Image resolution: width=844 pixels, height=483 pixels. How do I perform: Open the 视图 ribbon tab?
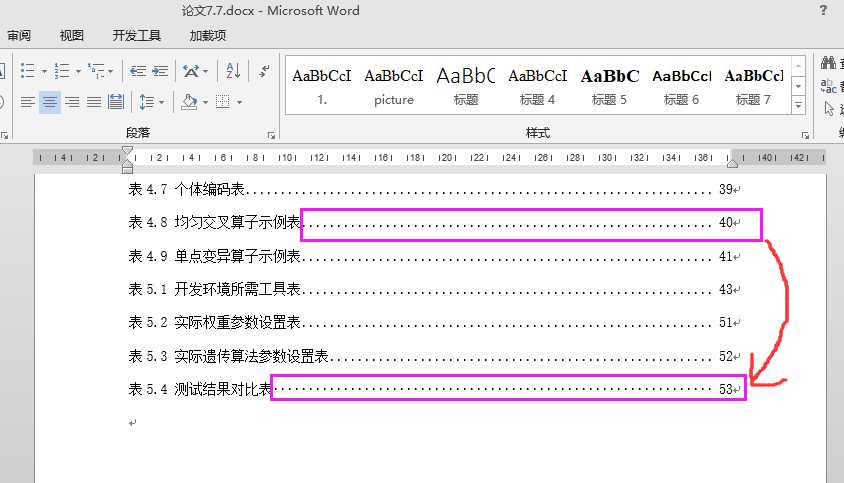72,36
